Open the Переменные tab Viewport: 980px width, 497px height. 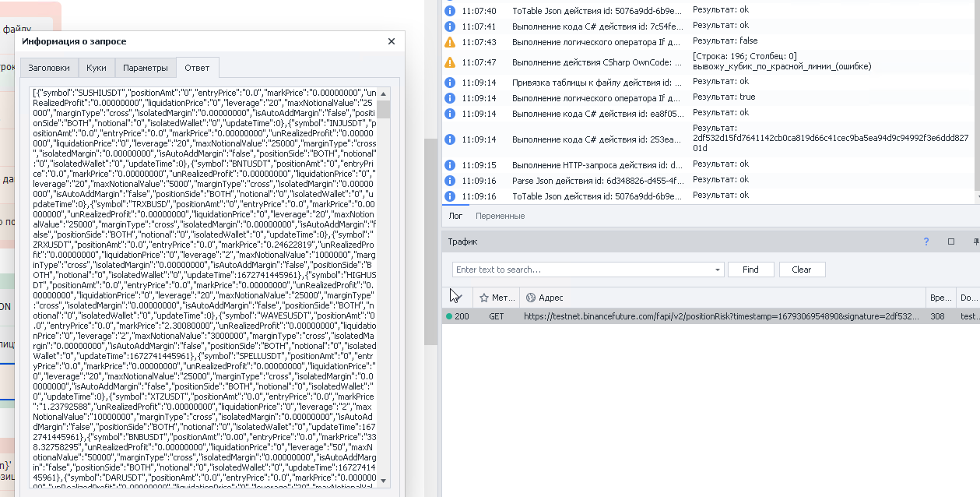(x=500, y=216)
